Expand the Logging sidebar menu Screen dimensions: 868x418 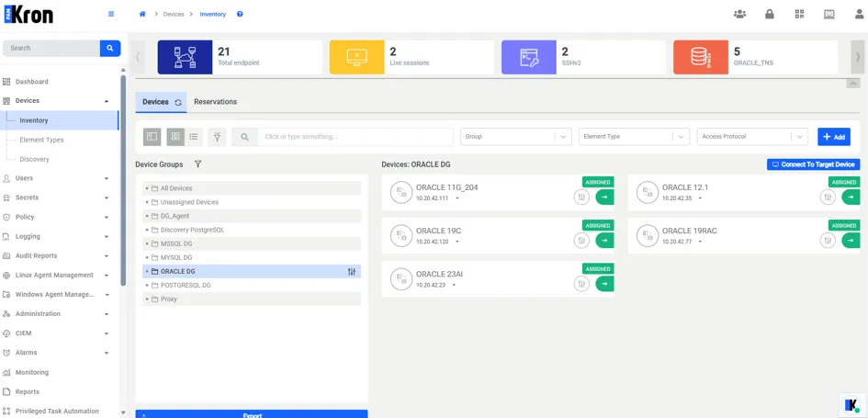coord(107,236)
